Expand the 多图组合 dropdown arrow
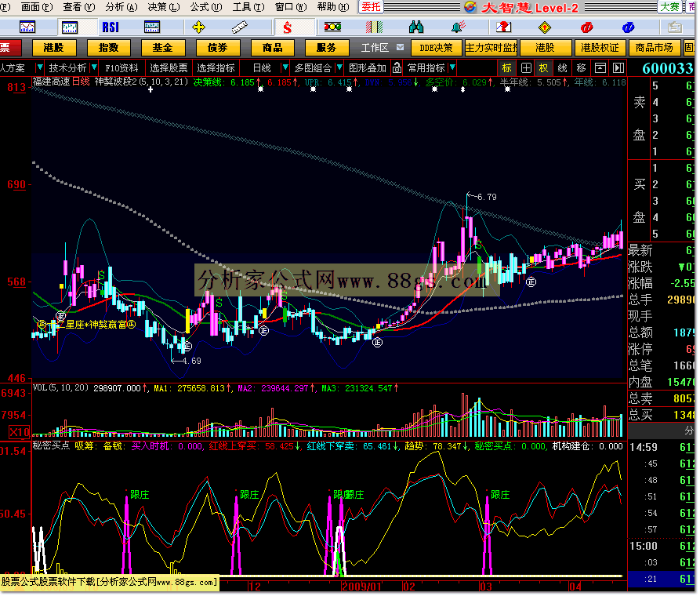Screen dimensions: 700x596 (x=339, y=67)
